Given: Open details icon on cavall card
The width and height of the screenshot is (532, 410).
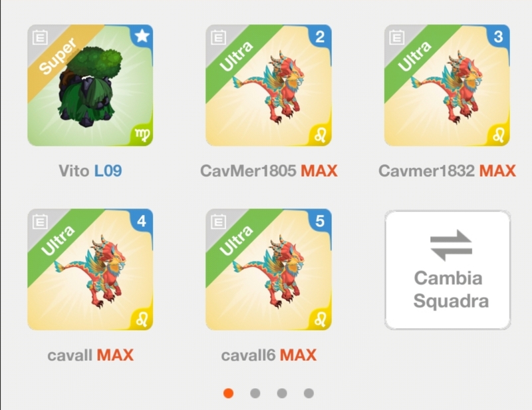Looking at the screenshot, I should click(40, 222).
